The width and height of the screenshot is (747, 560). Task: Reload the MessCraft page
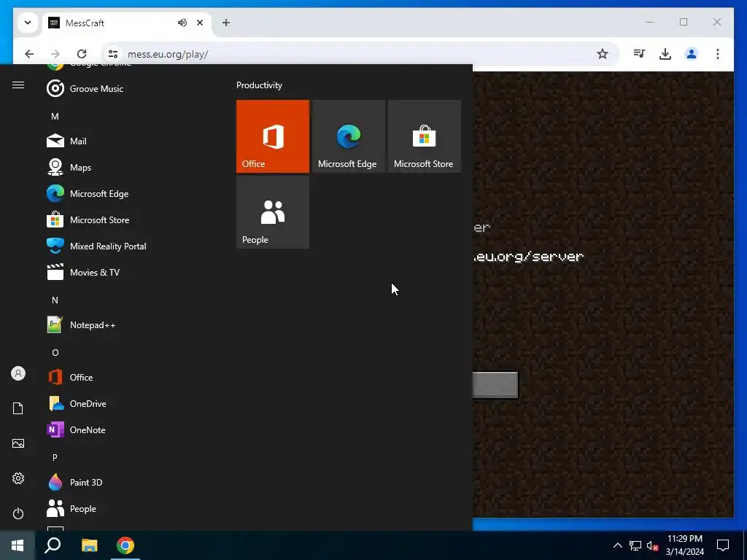coord(82,54)
